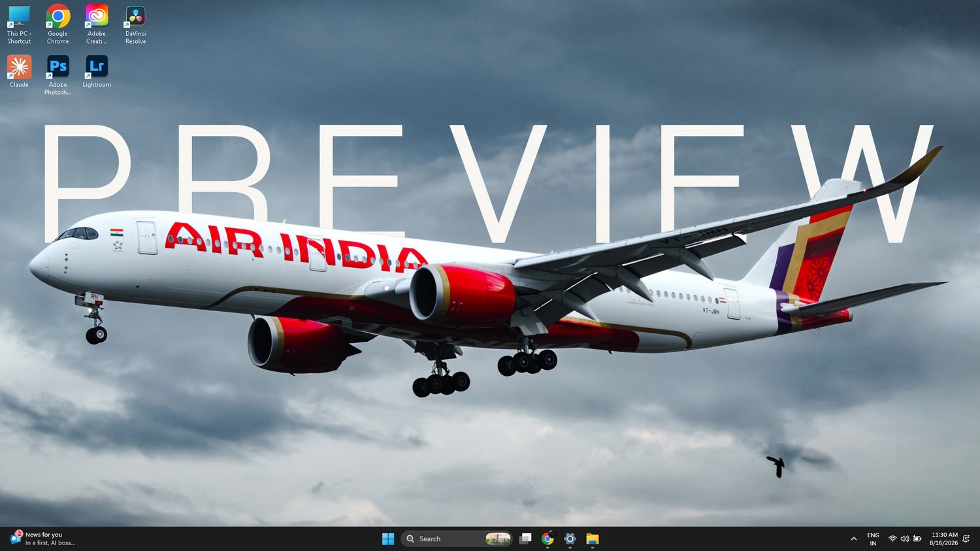Open the Windows Start menu
This screenshot has height=551, width=980.
pyautogui.click(x=388, y=539)
